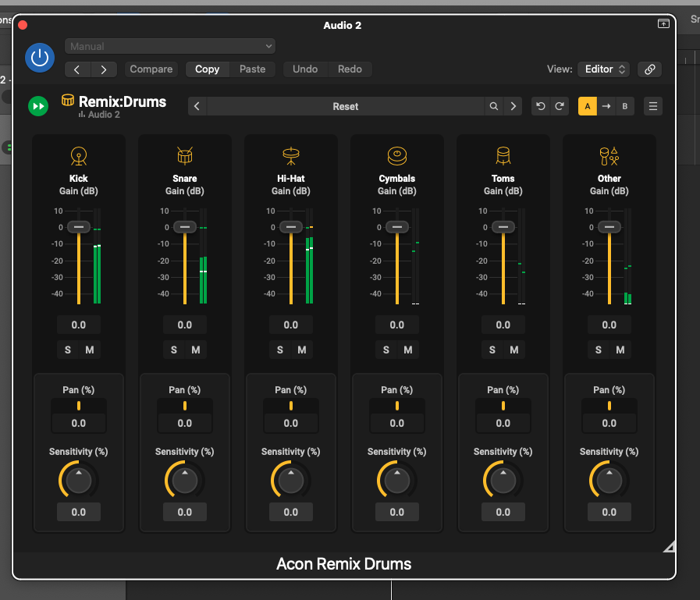The width and height of the screenshot is (700, 600).
Task: Click the green fast-forward process icon
Action: coord(38,106)
